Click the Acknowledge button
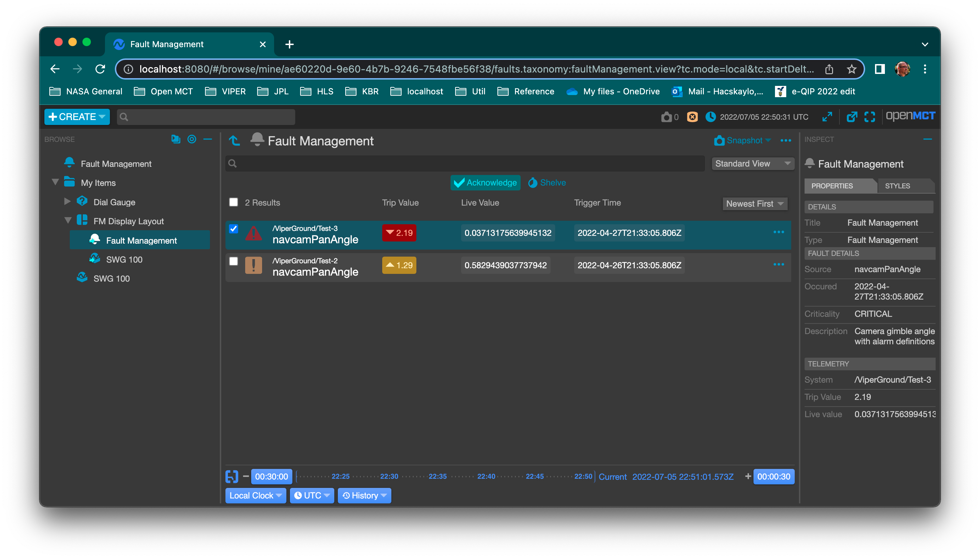The height and width of the screenshot is (559, 980). pos(485,182)
